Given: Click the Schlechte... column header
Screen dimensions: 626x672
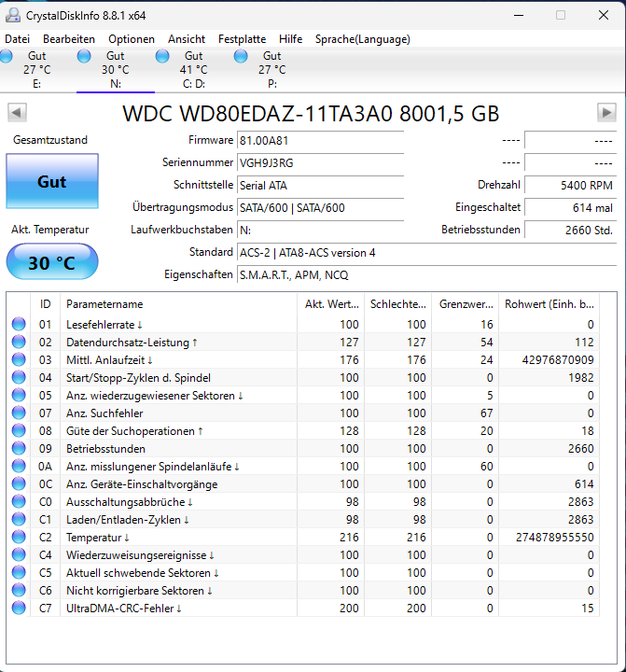Looking at the screenshot, I should 398,304.
